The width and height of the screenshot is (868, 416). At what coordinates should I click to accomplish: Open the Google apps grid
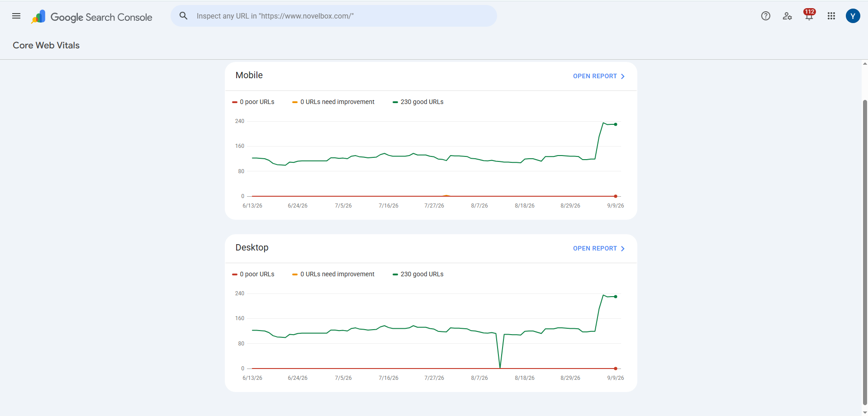click(831, 16)
